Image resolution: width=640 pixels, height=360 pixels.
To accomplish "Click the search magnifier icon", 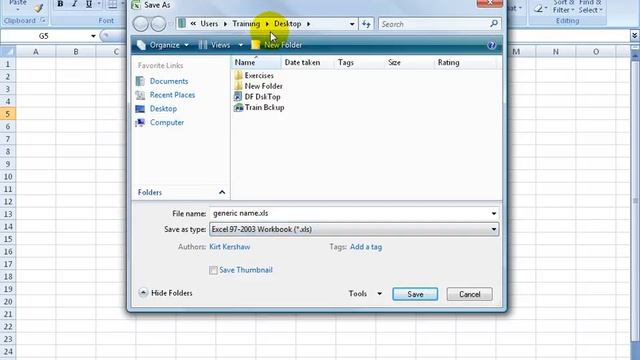I will click(x=494, y=24).
